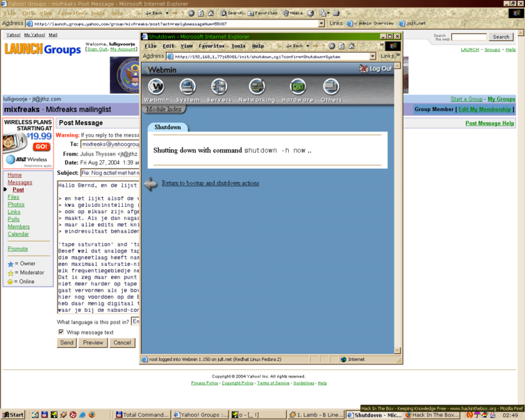Click the Internet Explorer quick launch icon
525x420 pixels.
click(x=83, y=414)
